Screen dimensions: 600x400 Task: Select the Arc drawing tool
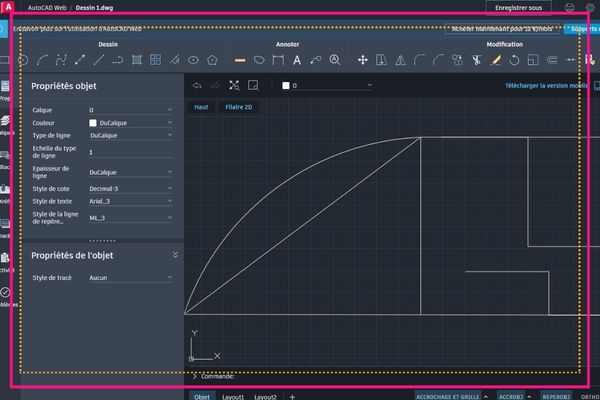(x=42, y=60)
